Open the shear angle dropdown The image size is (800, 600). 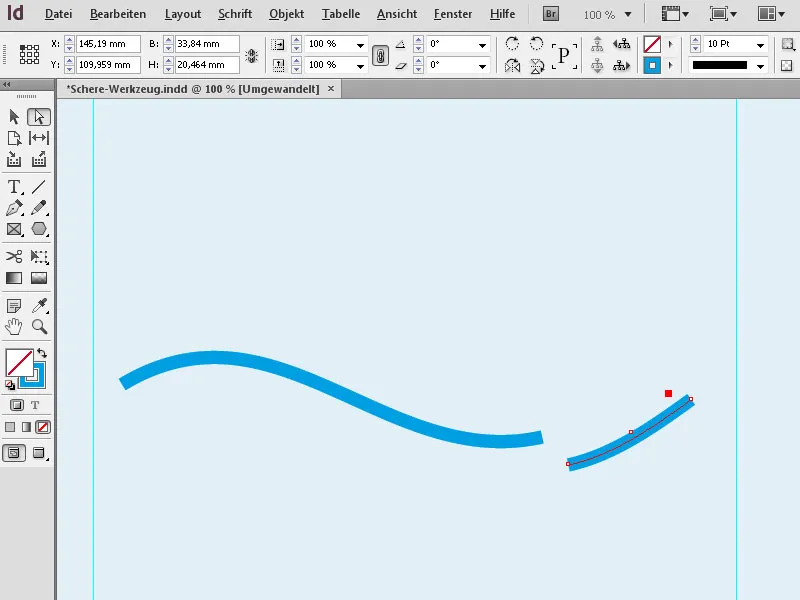coord(482,66)
